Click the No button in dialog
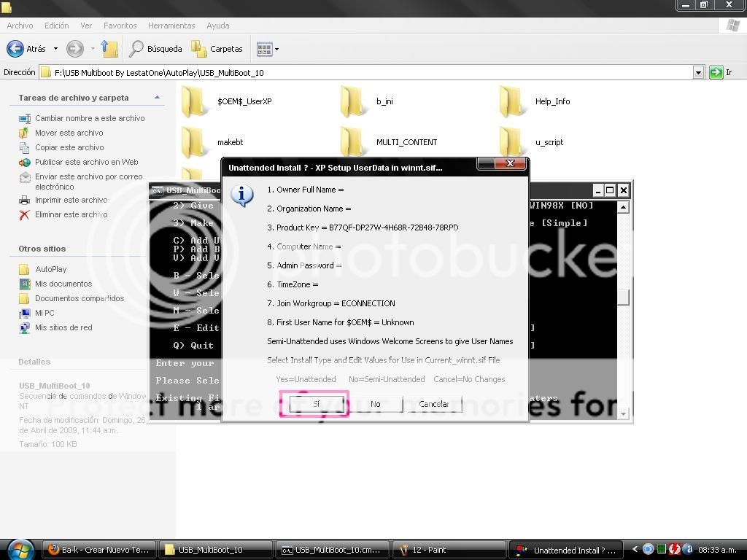 [376, 404]
